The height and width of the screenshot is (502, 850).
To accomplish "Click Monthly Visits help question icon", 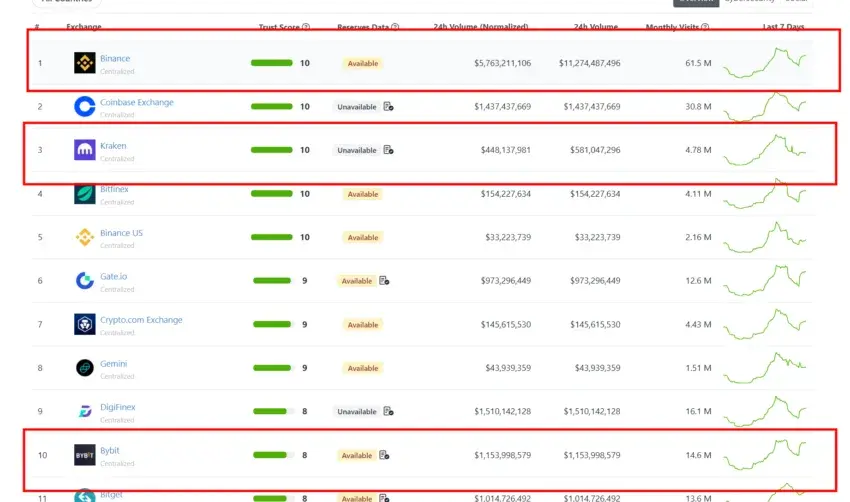I will pyautogui.click(x=705, y=27).
